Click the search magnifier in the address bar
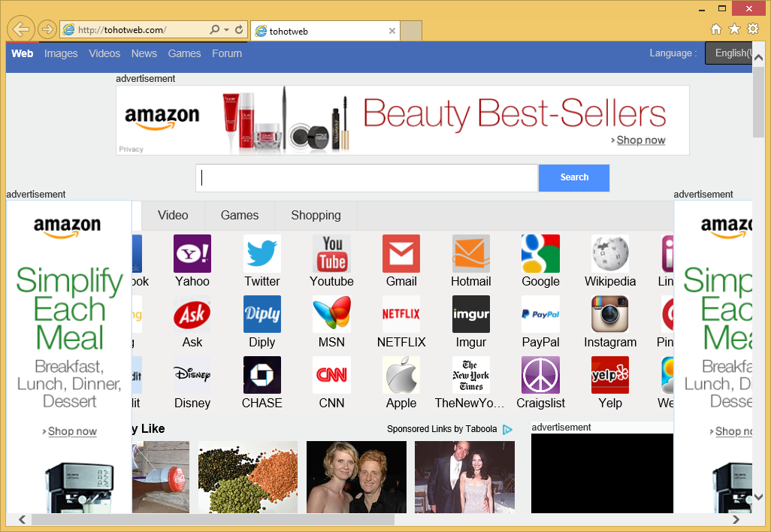Image resolution: width=771 pixels, height=532 pixels. click(x=214, y=29)
